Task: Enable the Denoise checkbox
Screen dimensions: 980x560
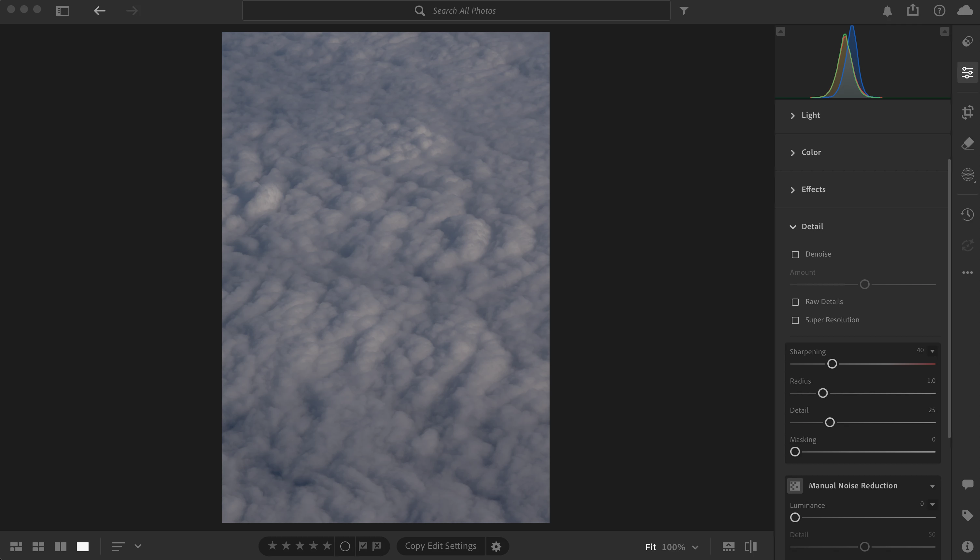Action: pyautogui.click(x=795, y=255)
